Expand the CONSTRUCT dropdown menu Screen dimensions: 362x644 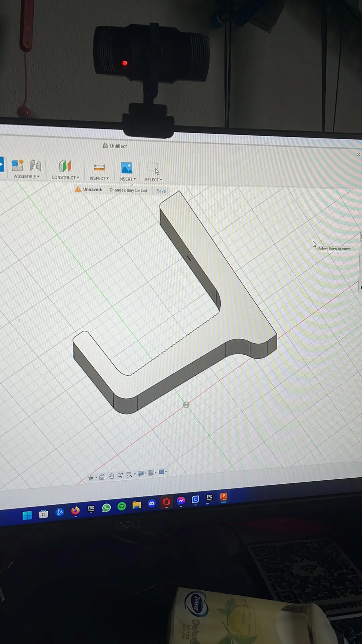tap(65, 177)
